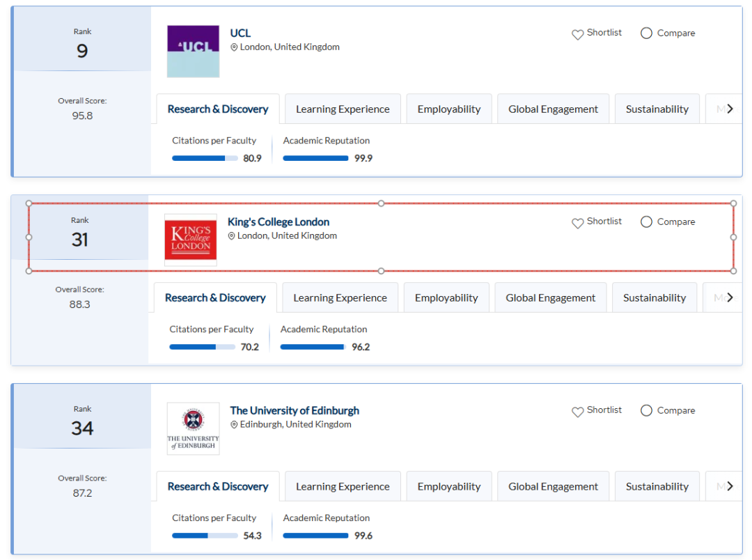
Task: Click the overall score value 87.2
Action: 82,493
